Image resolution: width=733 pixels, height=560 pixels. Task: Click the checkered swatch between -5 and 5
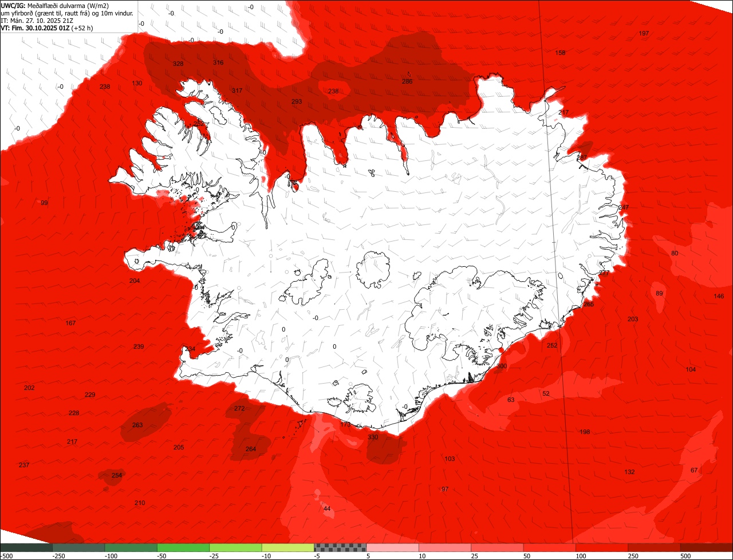[x=340, y=547]
